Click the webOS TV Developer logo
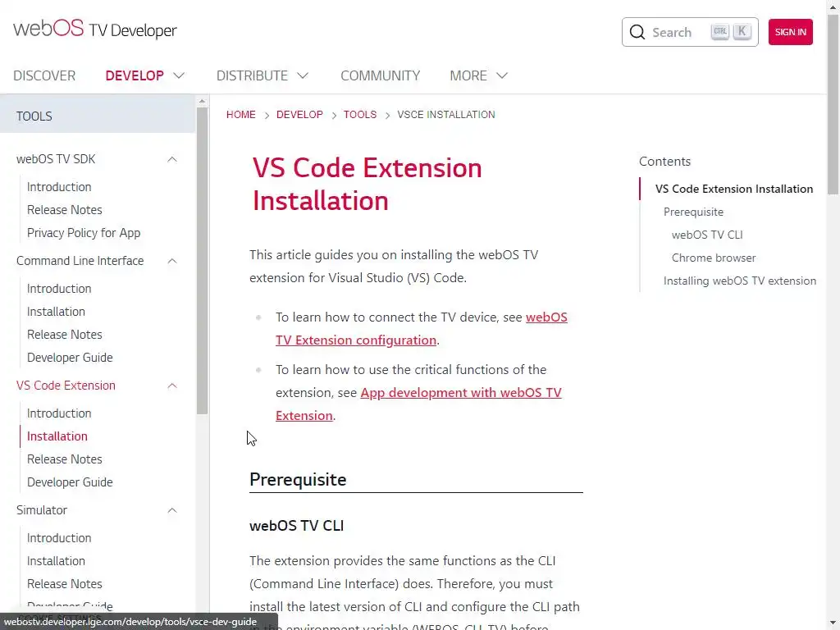 [95, 30]
